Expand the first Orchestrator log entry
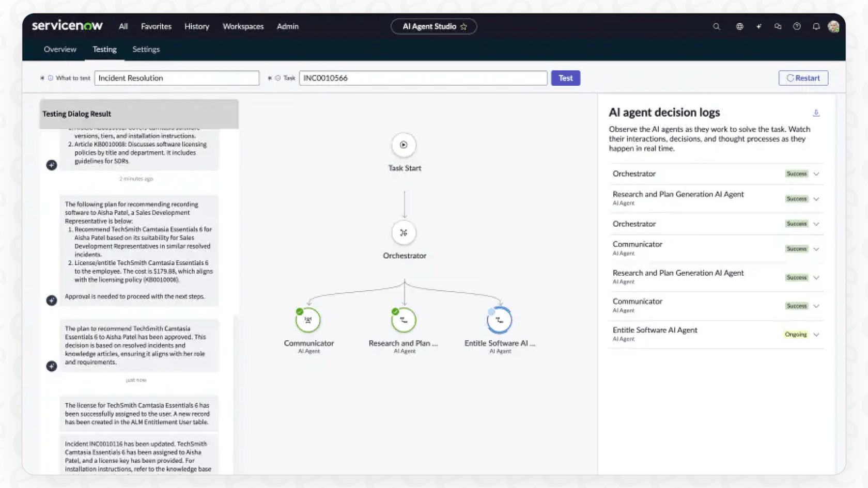This screenshot has width=868, height=488. [816, 174]
